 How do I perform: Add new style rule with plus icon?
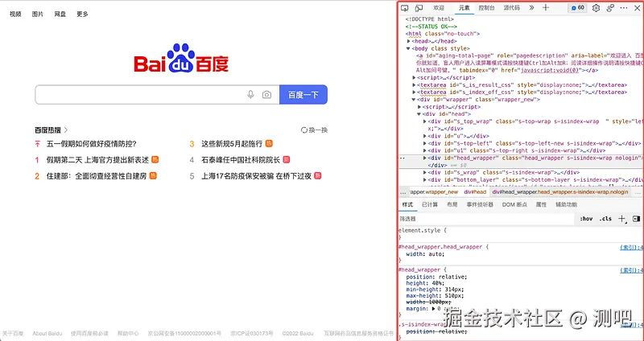(621, 219)
